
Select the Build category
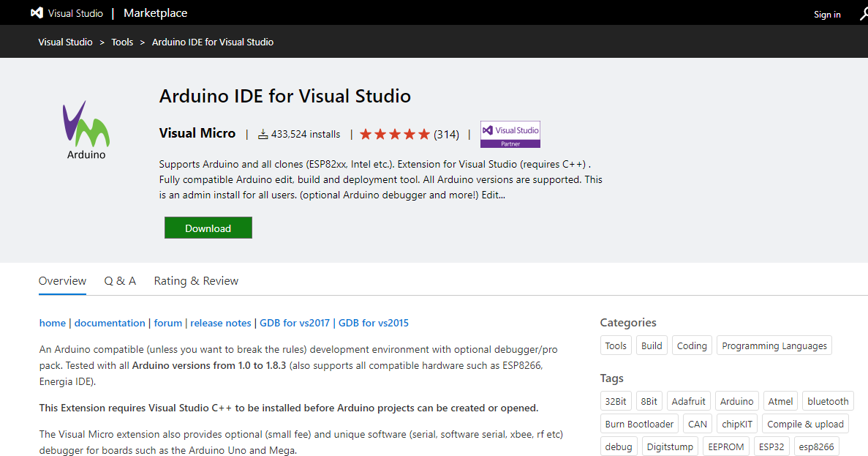click(652, 345)
